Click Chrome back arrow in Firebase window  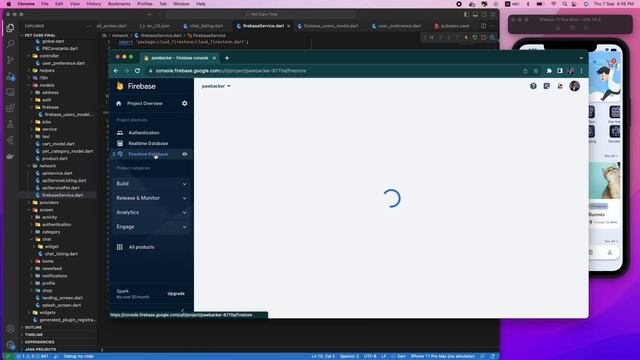point(116,71)
